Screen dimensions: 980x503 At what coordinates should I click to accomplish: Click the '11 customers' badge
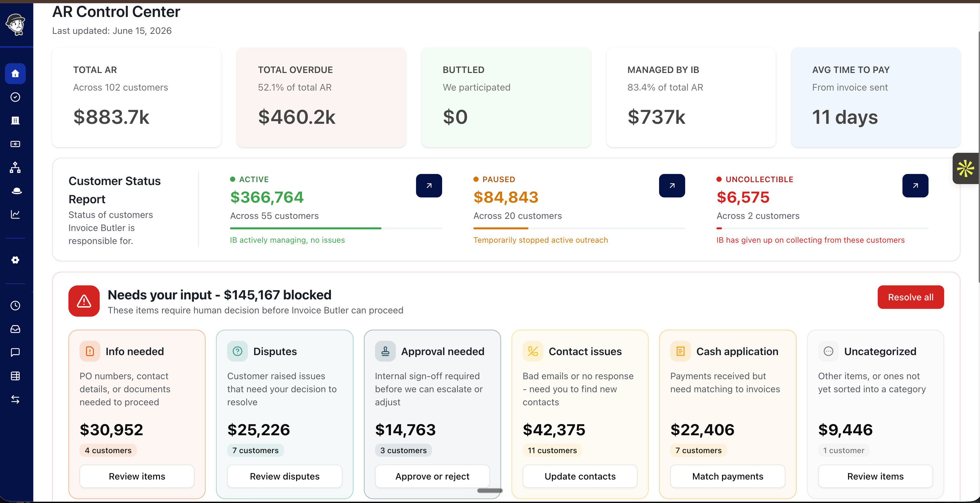552,451
